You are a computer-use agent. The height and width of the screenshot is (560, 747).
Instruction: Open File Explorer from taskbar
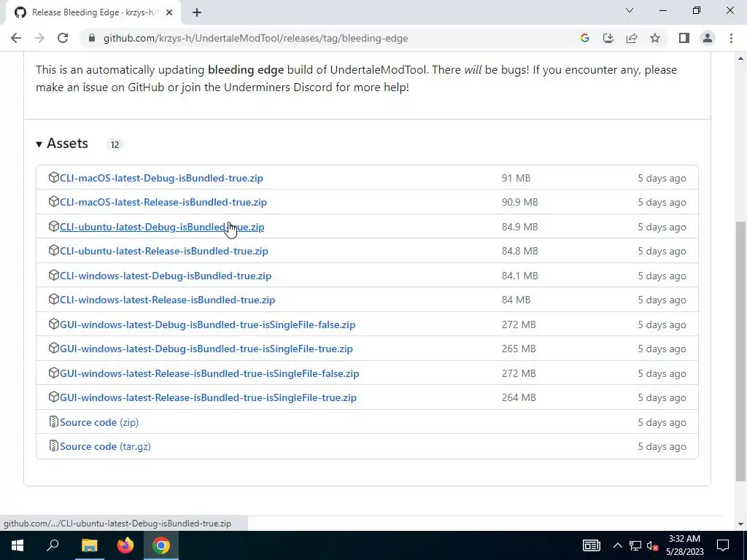89,545
